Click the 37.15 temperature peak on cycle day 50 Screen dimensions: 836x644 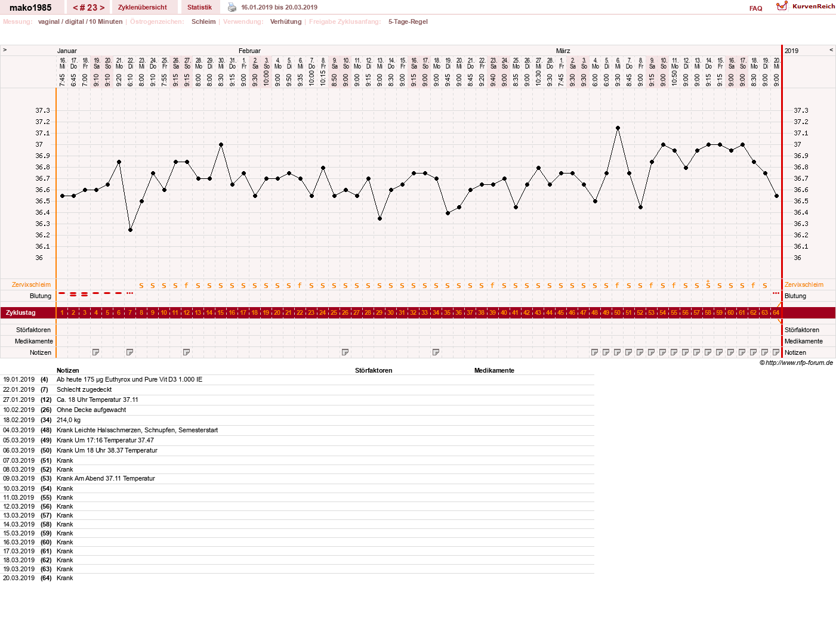pos(618,128)
